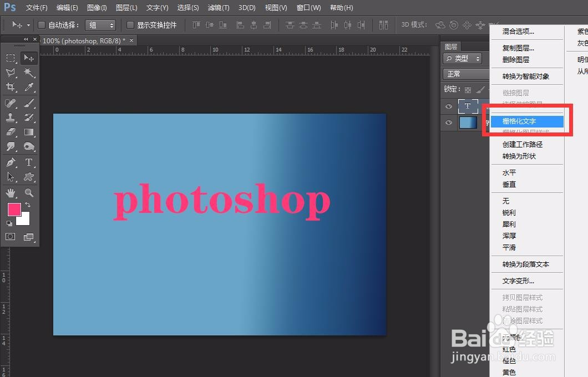Select the Smudge tool
The width and height of the screenshot is (588, 377).
[11, 146]
